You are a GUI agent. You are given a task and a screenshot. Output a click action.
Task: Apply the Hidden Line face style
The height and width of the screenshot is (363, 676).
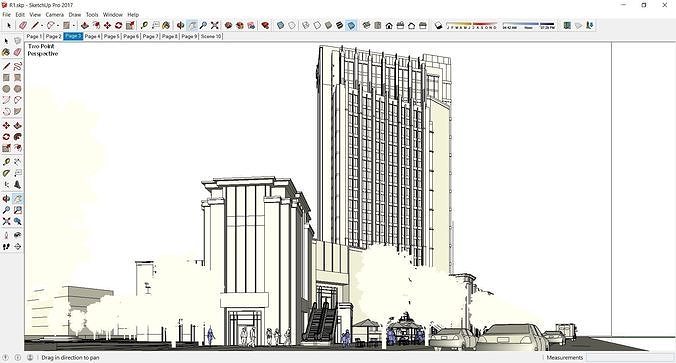click(x=317, y=25)
